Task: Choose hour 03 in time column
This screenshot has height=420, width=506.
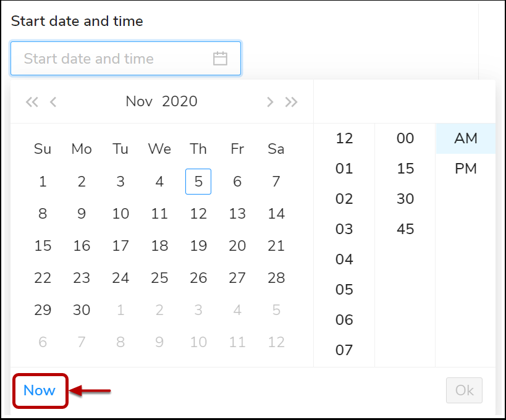Action: pyautogui.click(x=344, y=229)
